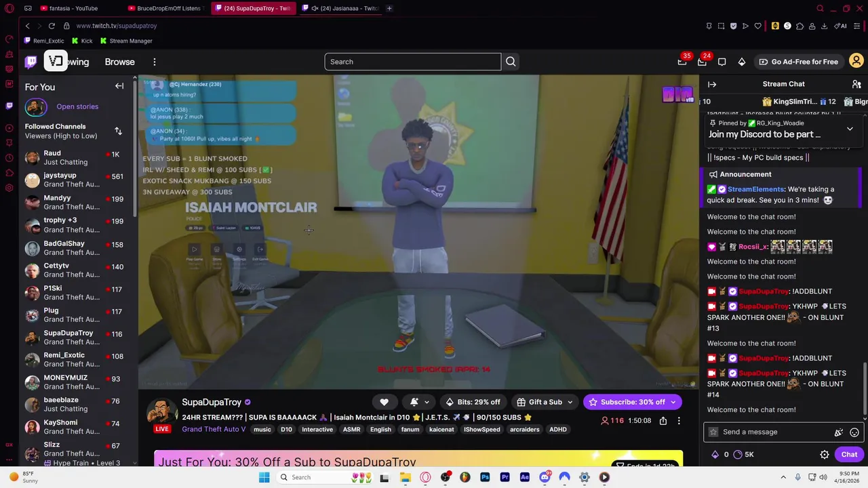The width and height of the screenshot is (868, 488).
Task: Open Premiere Pro from the taskbar
Action: 505,477
